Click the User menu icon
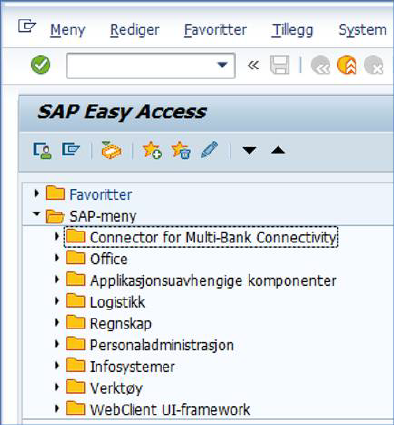Screen dimensions: 394x425 pyautogui.click(x=42, y=150)
